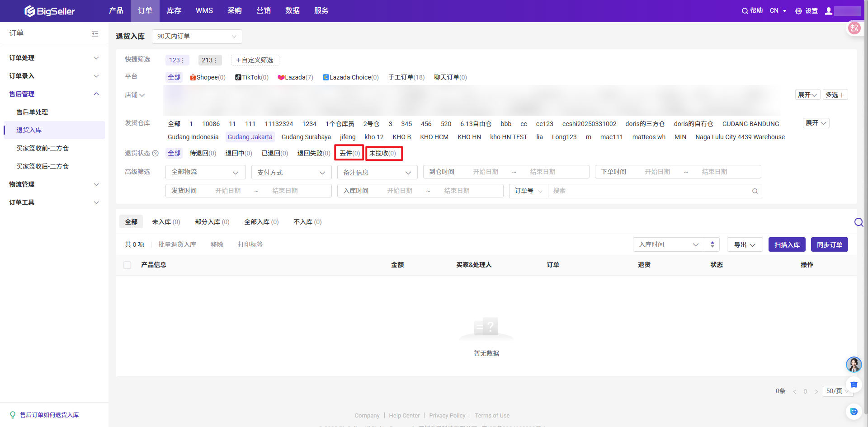Filter by TikTok platform
Screen dimensions: 868x427
(252, 77)
